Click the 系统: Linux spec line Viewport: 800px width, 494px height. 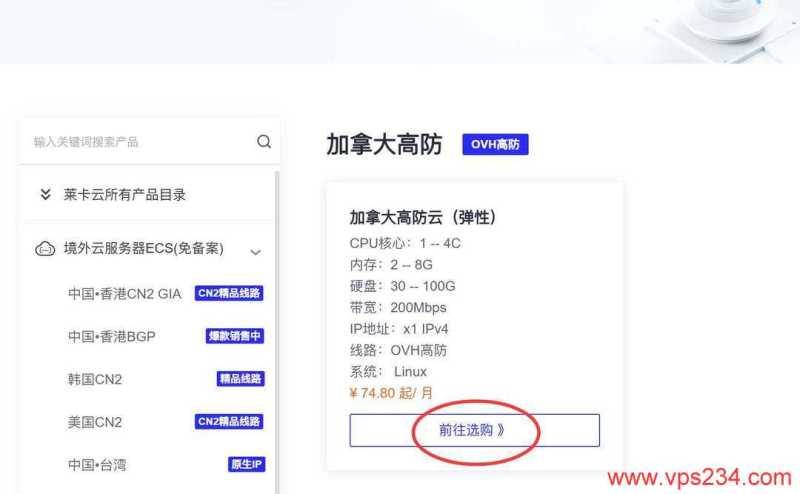388,372
